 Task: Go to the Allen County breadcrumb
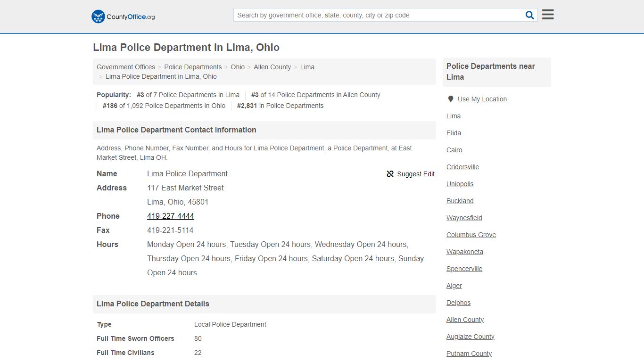pos(272,67)
